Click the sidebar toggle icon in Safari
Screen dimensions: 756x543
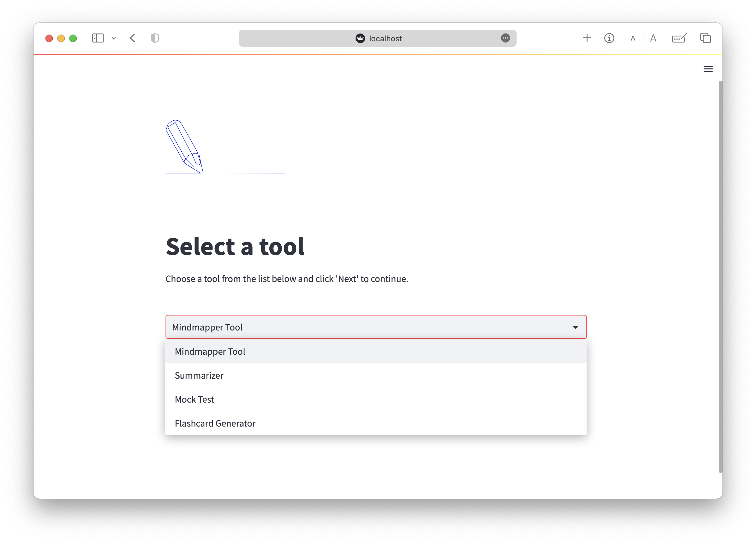coord(98,38)
